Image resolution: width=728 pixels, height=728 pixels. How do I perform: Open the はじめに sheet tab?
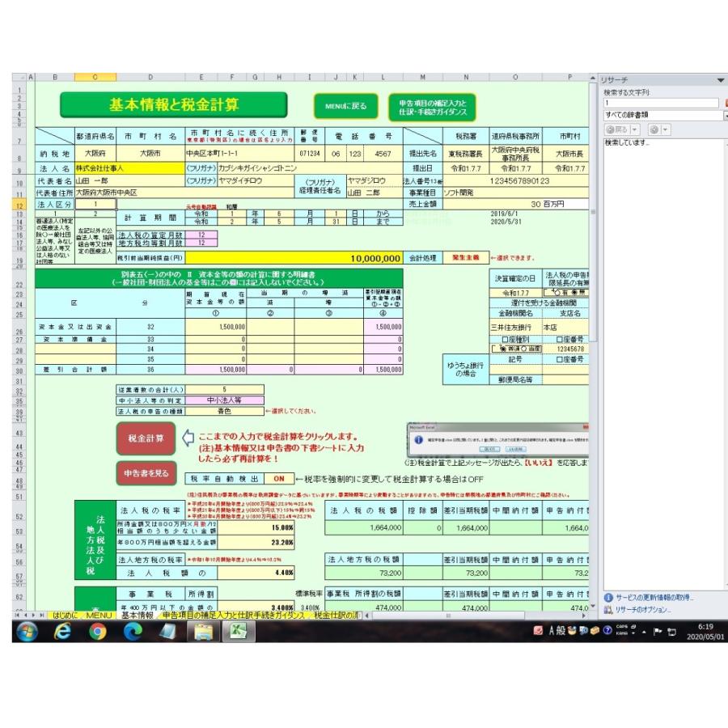[x=65, y=616]
